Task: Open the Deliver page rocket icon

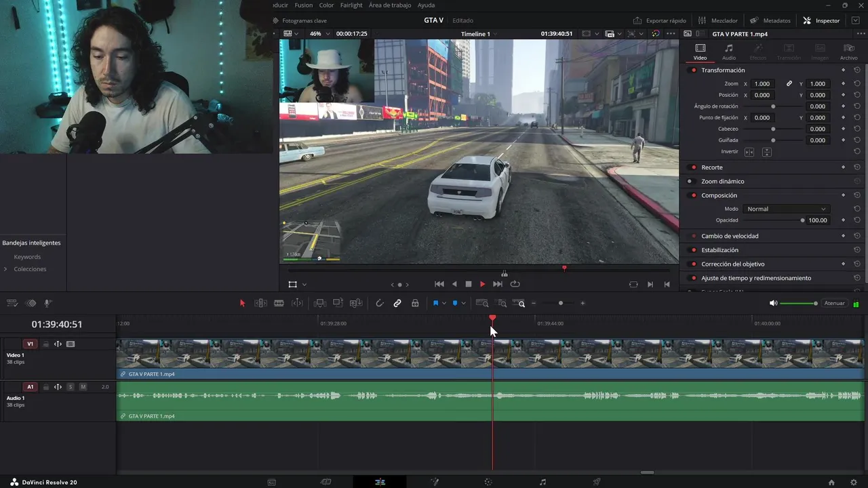Action: pos(597,482)
